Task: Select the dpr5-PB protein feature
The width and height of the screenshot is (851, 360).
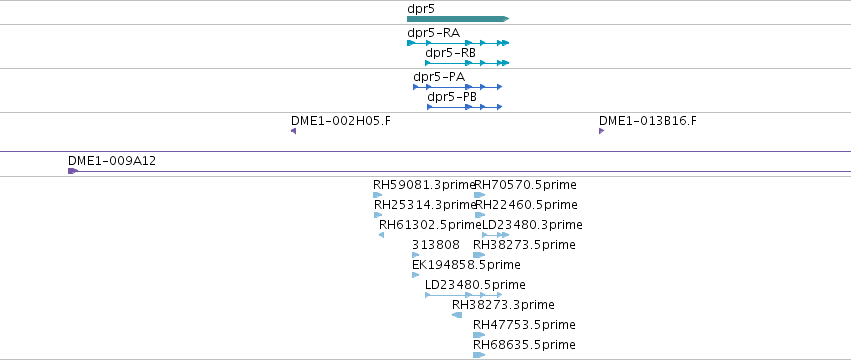Action: (x=465, y=107)
